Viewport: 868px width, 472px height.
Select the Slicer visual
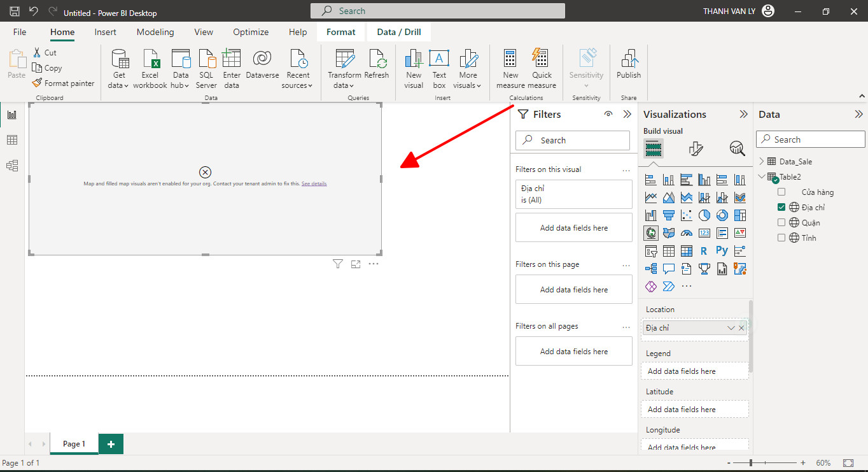650,251
